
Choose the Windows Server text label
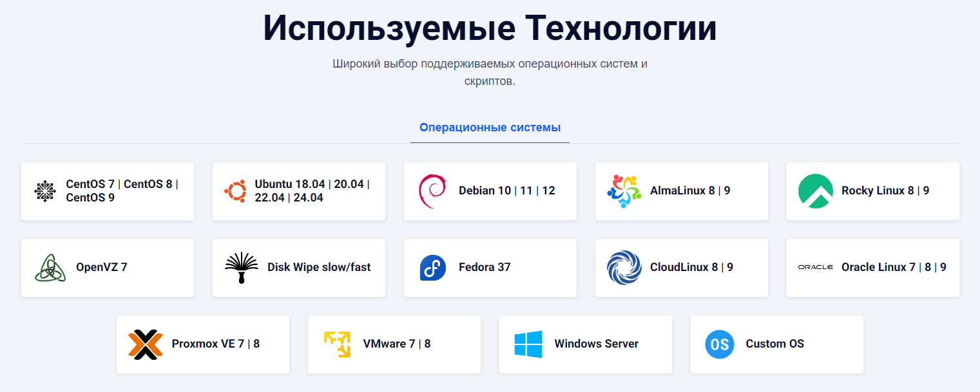coord(596,344)
